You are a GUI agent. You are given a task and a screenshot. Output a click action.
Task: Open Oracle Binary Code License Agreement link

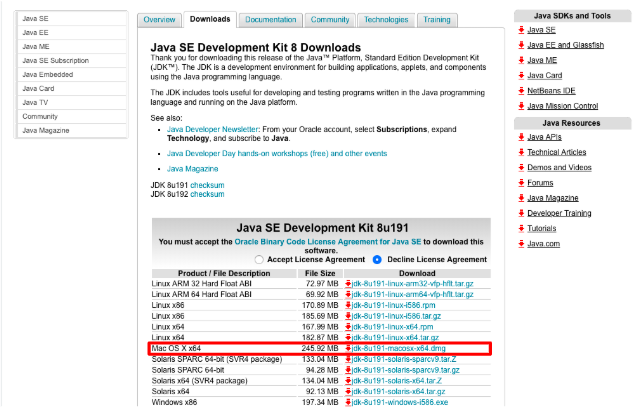pos(328,242)
